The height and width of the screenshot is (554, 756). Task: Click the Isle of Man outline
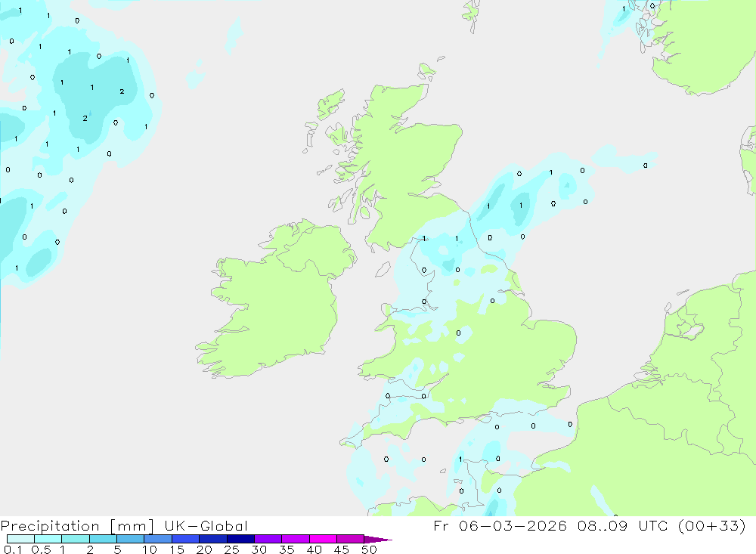(383, 269)
